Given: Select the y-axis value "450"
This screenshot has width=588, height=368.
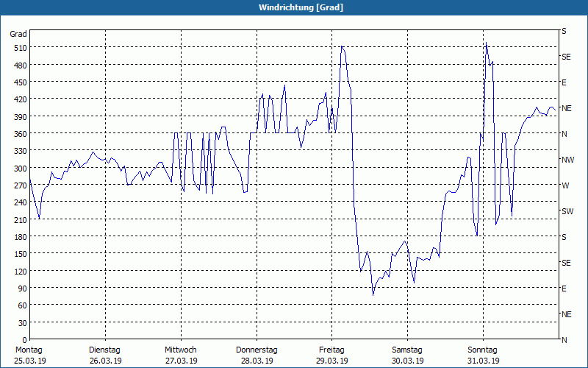Looking at the screenshot, I should (21, 82).
